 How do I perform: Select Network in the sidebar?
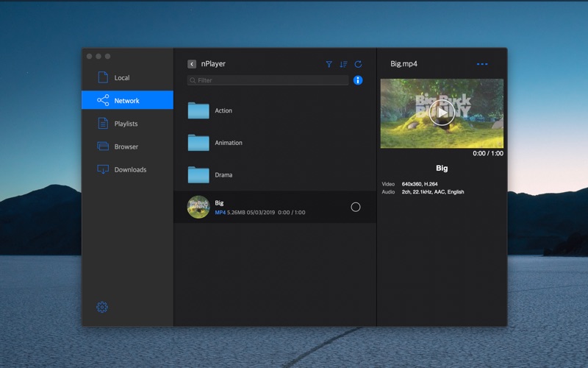[x=126, y=100]
